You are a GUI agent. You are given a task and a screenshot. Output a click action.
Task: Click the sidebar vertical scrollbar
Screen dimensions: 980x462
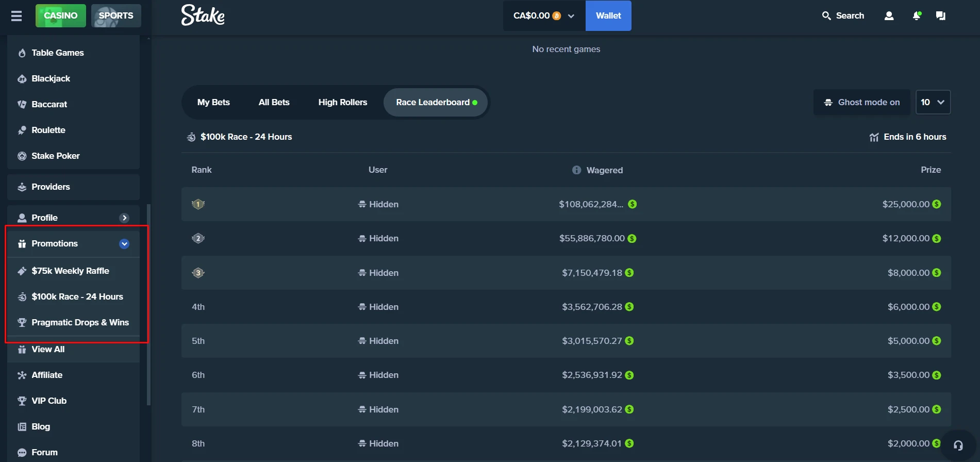pos(149,304)
